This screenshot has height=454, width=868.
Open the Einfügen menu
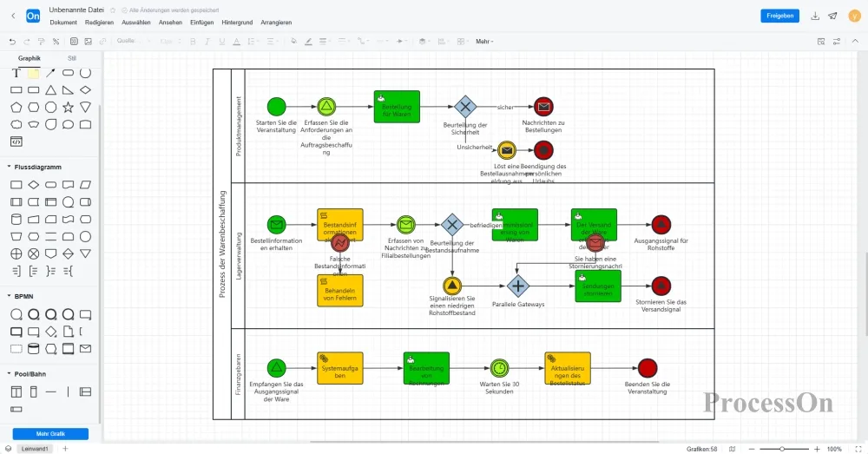pyautogui.click(x=202, y=22)
